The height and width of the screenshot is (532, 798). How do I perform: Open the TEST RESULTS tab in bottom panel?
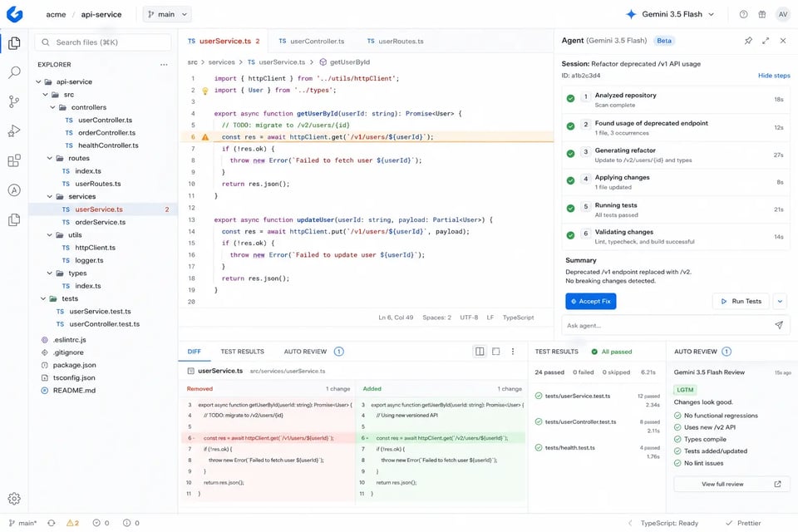(x=242, y=352)
